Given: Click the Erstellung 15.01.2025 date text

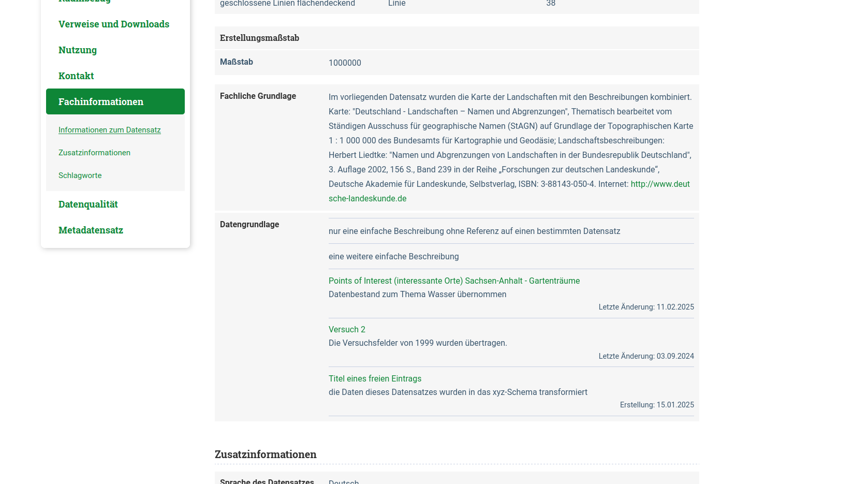Looking at the screenshot, I should 657,405.
